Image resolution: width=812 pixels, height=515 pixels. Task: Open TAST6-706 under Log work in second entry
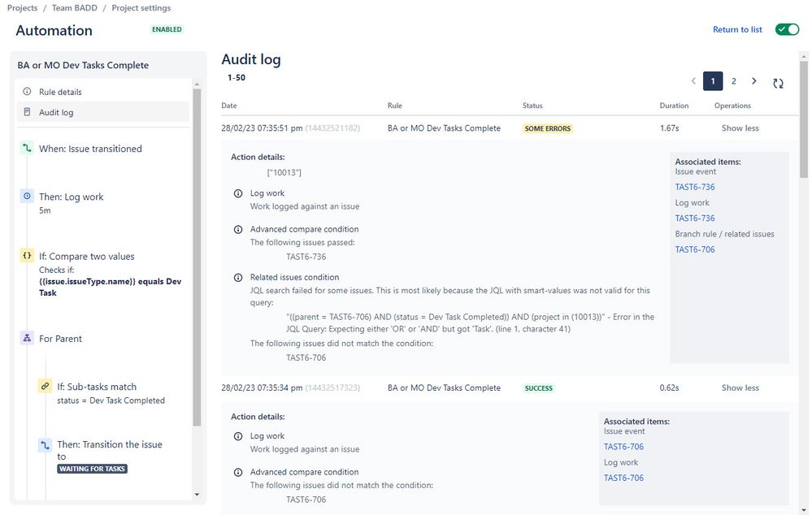[623, 477]
